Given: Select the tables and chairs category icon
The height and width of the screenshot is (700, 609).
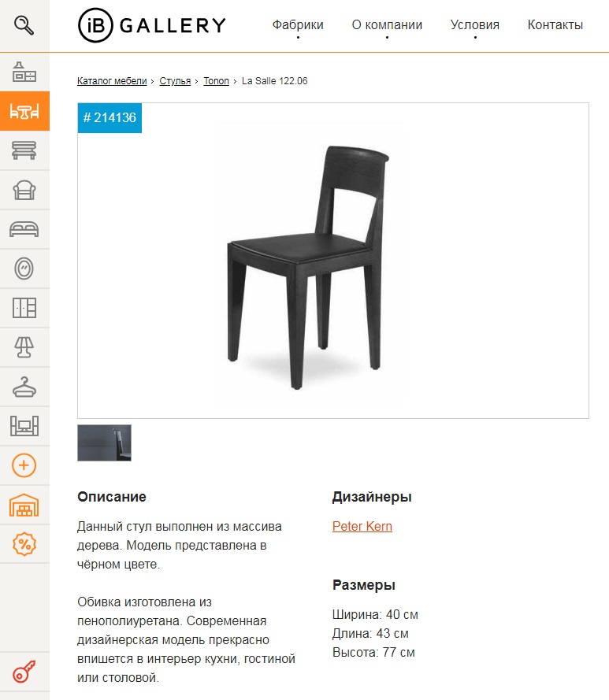Looking at the screenshot, I should pyautogui.click(x=24, y=111).
